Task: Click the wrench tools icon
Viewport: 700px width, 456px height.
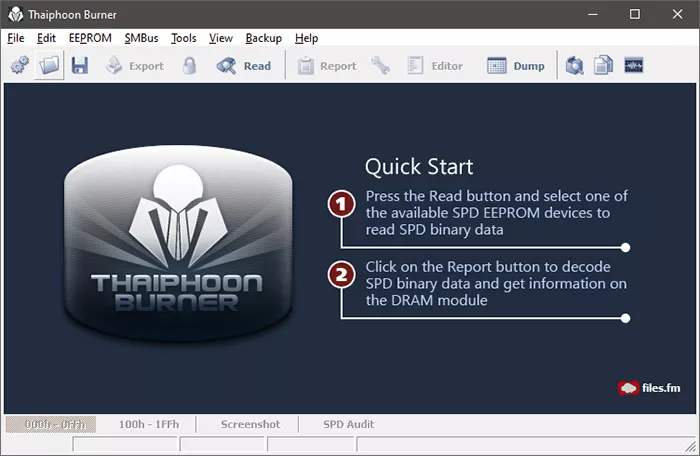Action: click(380, 66)
